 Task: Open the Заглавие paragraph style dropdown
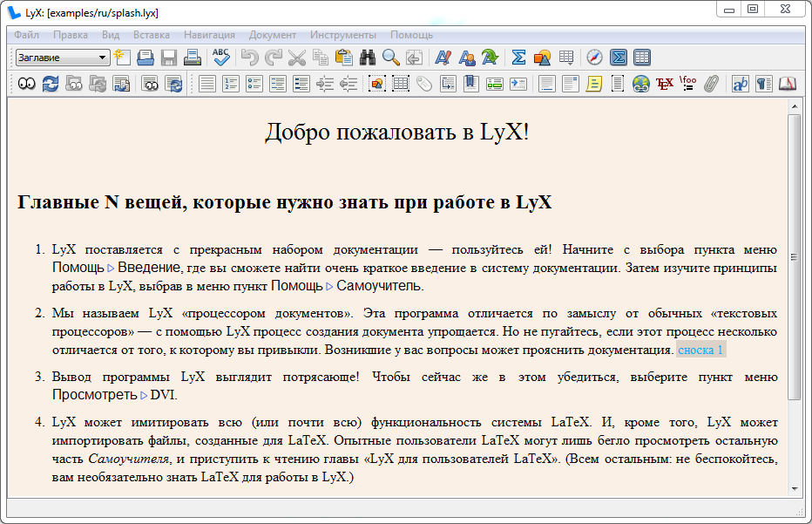(63, 58)
